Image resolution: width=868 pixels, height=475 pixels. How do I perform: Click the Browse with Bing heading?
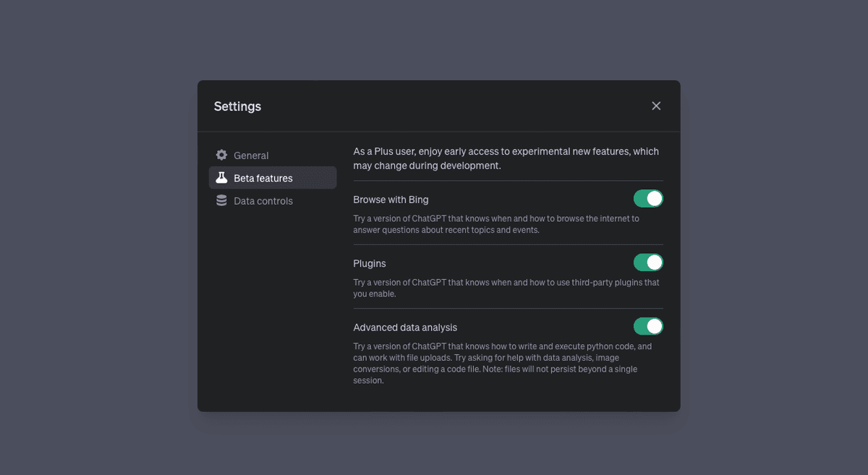pyautogui.click(x=391, y=200)
